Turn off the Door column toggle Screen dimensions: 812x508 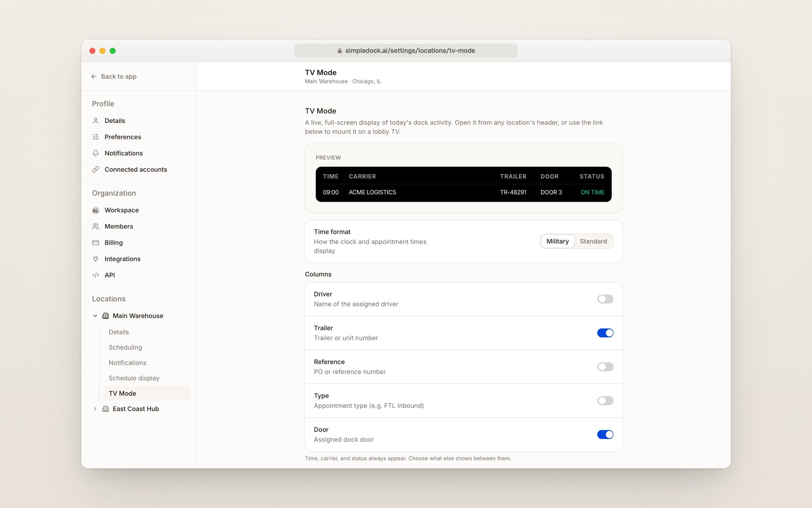point(605,435)
